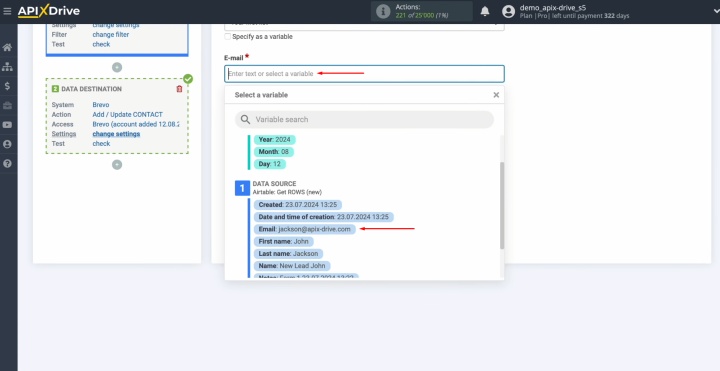This screenshot has height=371, width=720.
Task: Open connections sitemap icon in sidebar
Action: (7, 67)
